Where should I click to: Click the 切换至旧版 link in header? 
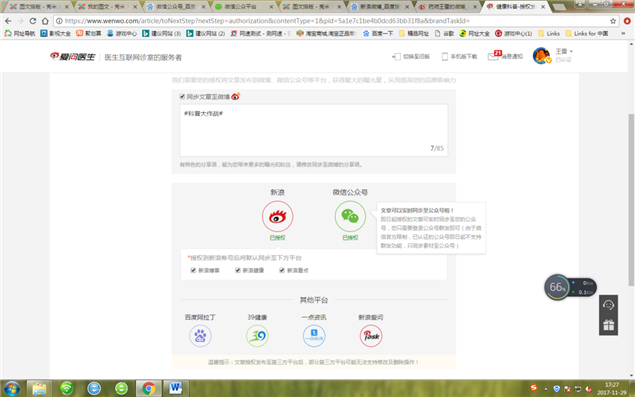click(411, 57)
